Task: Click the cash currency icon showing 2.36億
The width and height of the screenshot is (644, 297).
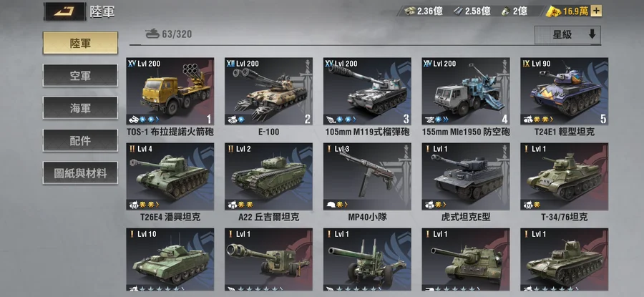Action: point(409,11)
